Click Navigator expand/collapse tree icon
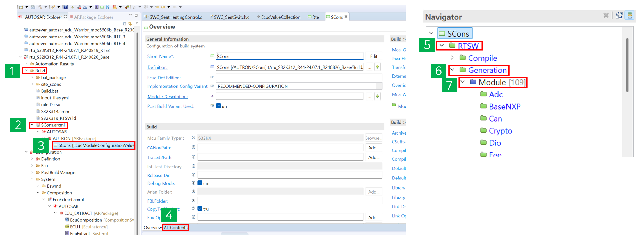 [619, 16]
